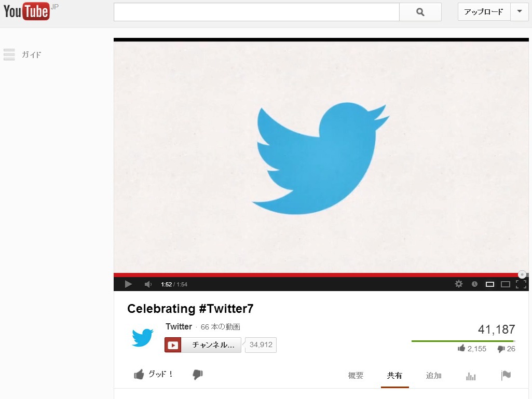
Task: Click the thumbs down dislike icon
Action: tap(197, 375)
